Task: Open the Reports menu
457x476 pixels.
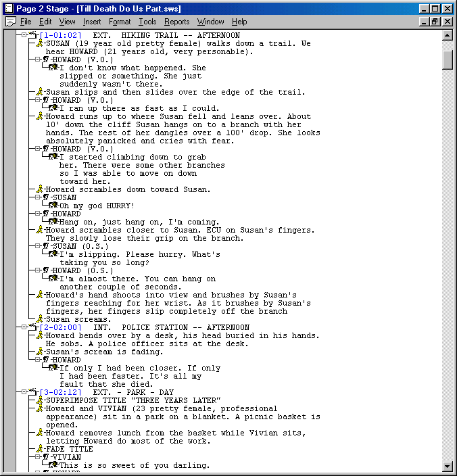Action: pos(177,22)
